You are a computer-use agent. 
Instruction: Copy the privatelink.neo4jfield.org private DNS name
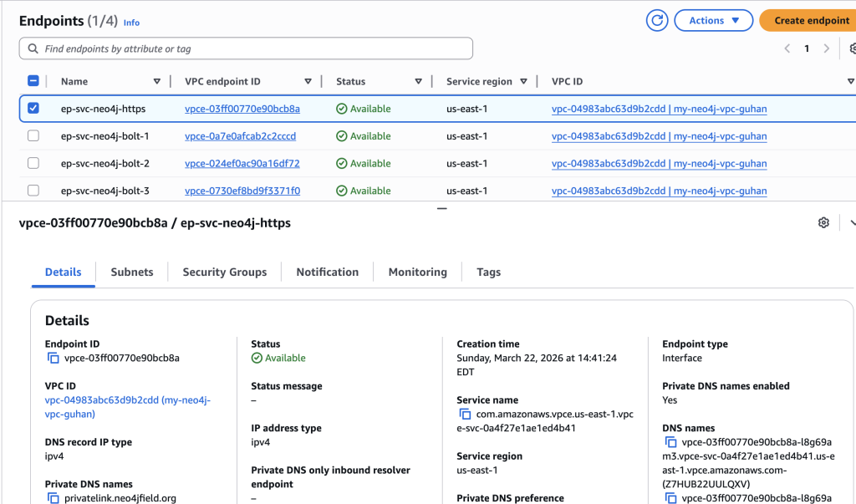coord(53,498)
